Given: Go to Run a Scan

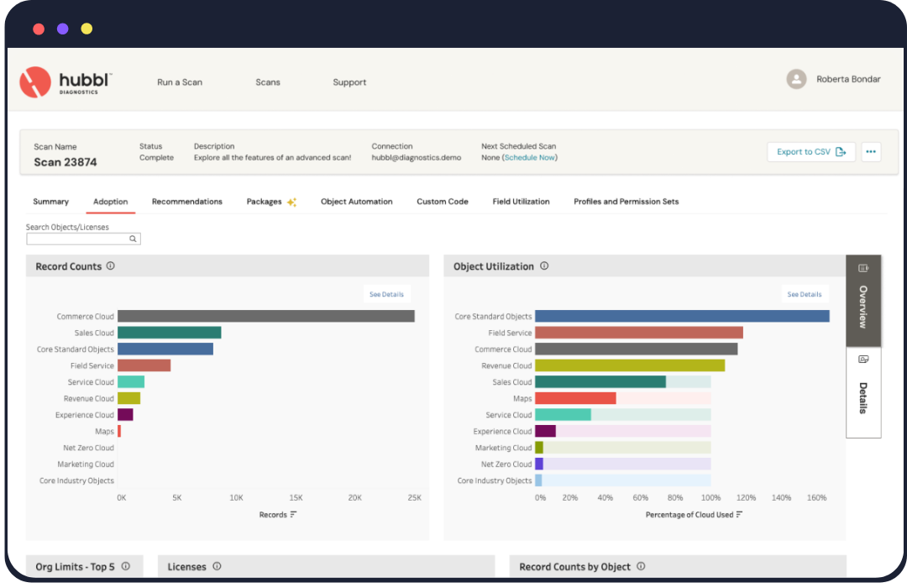Looking at the screenshot, I should 180,82.
